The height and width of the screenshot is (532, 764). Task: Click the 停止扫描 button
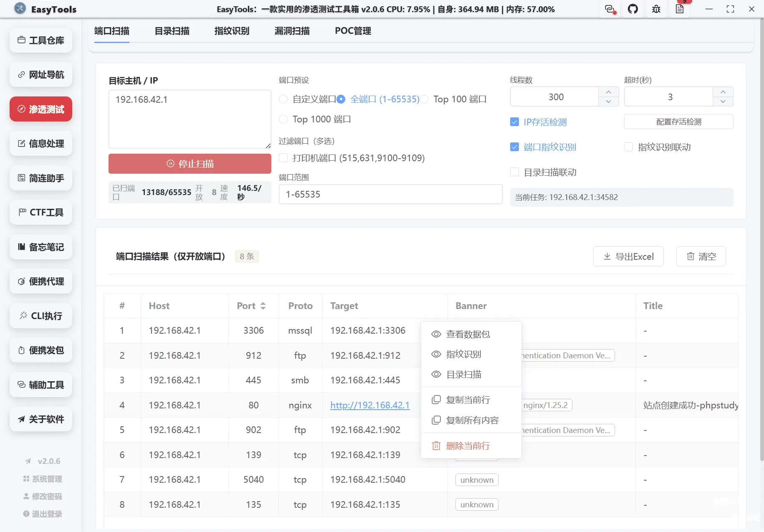(190, 164)
